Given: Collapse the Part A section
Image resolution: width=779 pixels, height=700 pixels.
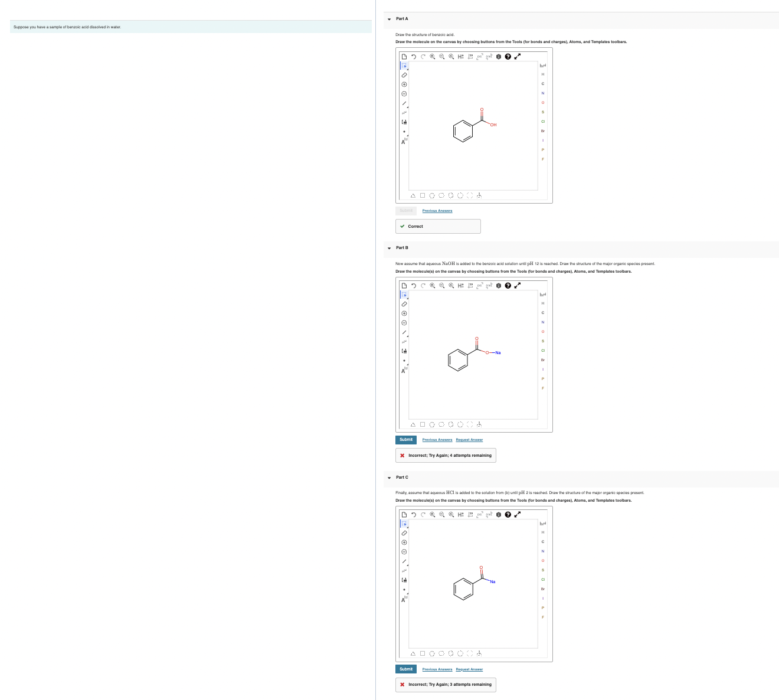Looking at the screenshot, I should [389, 18].
